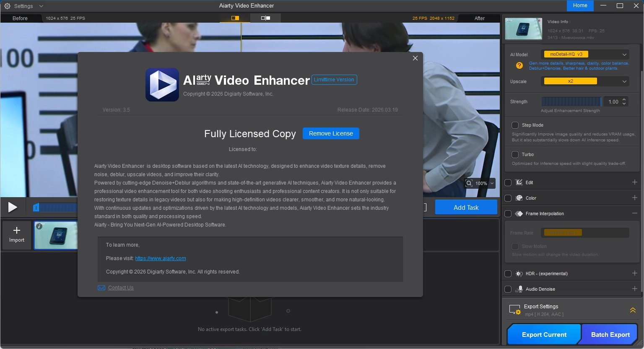Click the output "25 FPS 2048 x 1152" text
Image resolution: width=644 pixels, height=349 pixels.
pyautogui.click(x=433, y=18)
